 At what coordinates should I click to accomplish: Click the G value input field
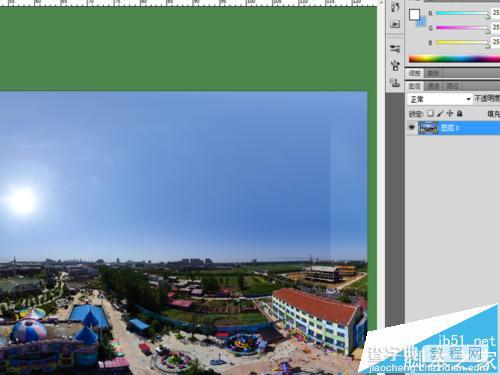click(496, 27)
